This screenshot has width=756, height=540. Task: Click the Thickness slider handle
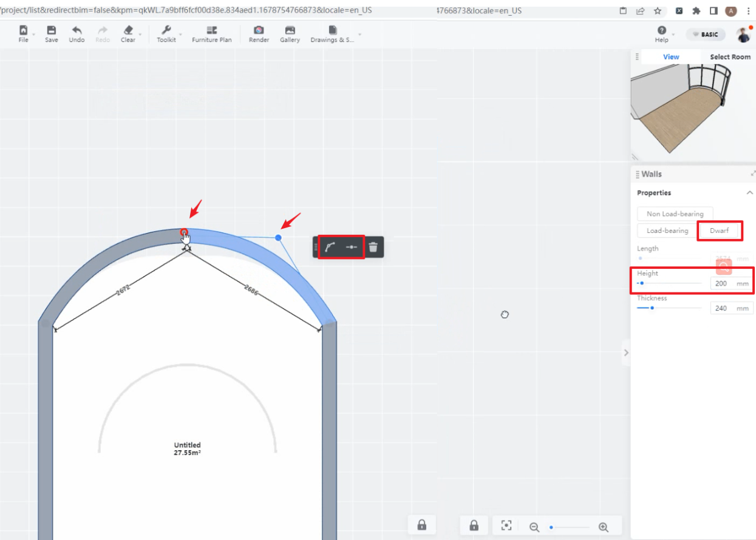click(652, 308)
